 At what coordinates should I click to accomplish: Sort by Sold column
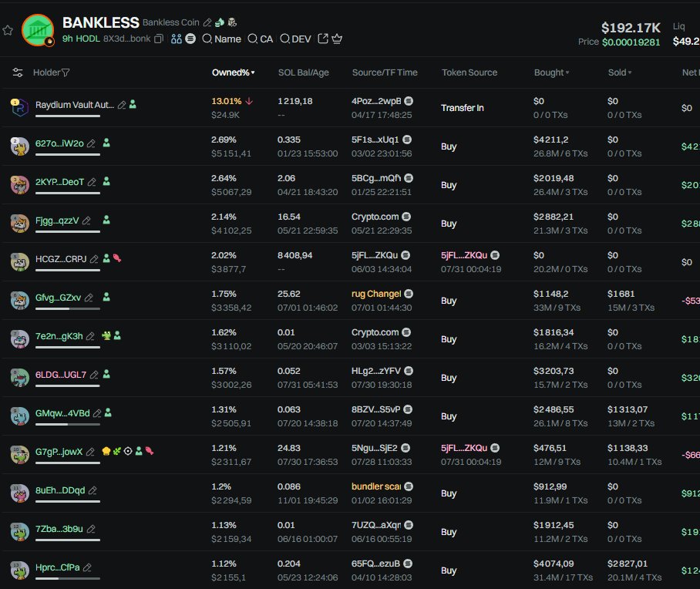tap(620, 72)
